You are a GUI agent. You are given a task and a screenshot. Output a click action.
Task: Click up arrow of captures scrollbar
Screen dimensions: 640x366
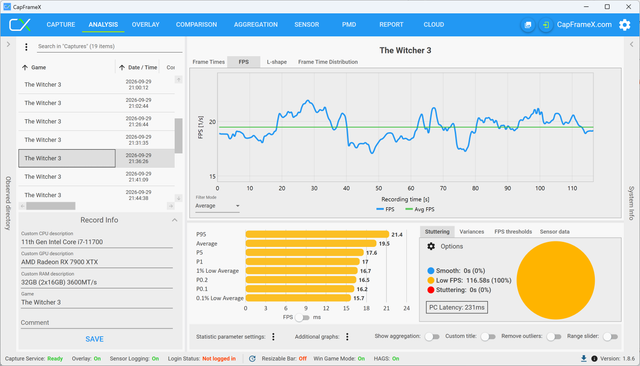click(178, 80)
